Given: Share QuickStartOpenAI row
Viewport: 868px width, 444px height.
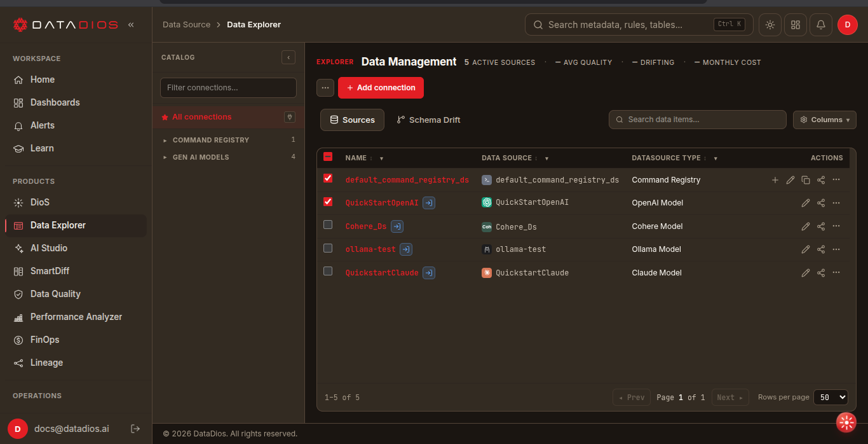Looking at the screenshot, I should tap(821, 203).
